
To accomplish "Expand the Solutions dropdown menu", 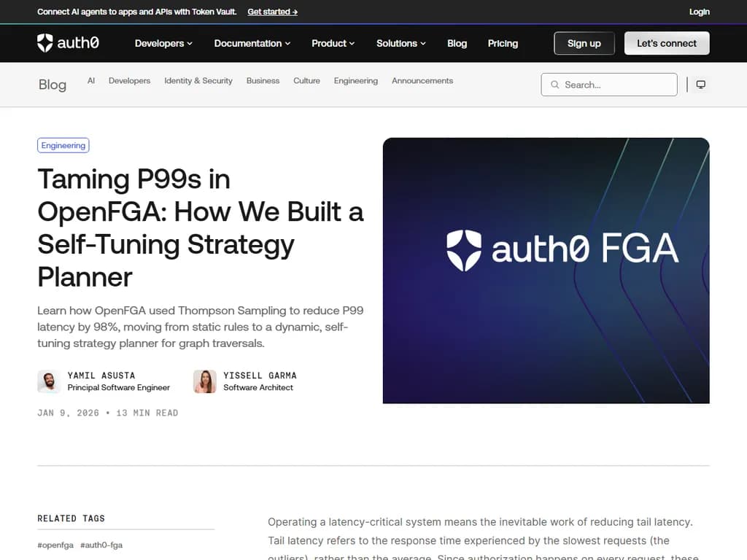I will 401,43.
